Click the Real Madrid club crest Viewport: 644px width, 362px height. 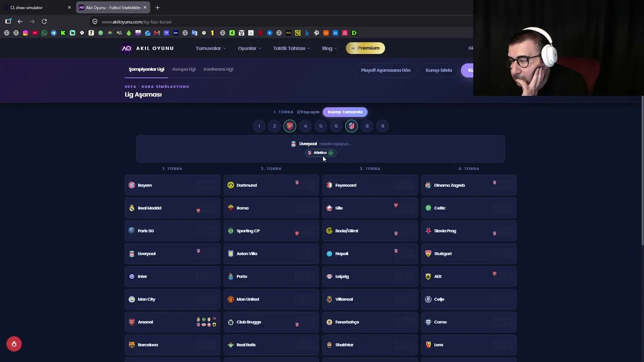(132, 208)
